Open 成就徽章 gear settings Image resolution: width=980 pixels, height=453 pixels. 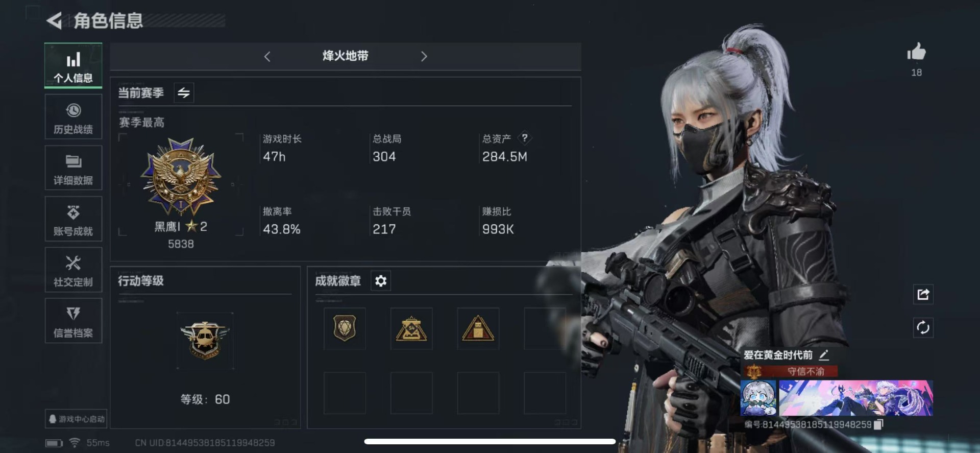pyautogui.click(x=381, y=281)
